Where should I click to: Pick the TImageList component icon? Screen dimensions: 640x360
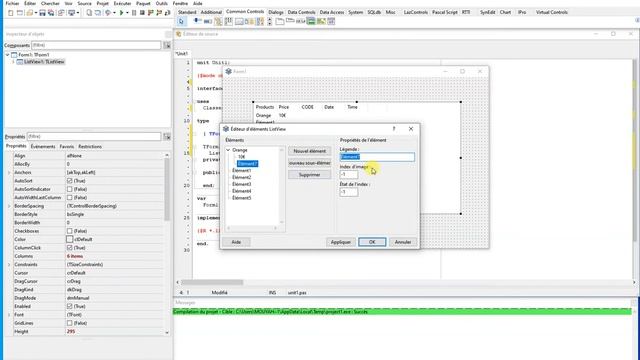pos(311,21)
